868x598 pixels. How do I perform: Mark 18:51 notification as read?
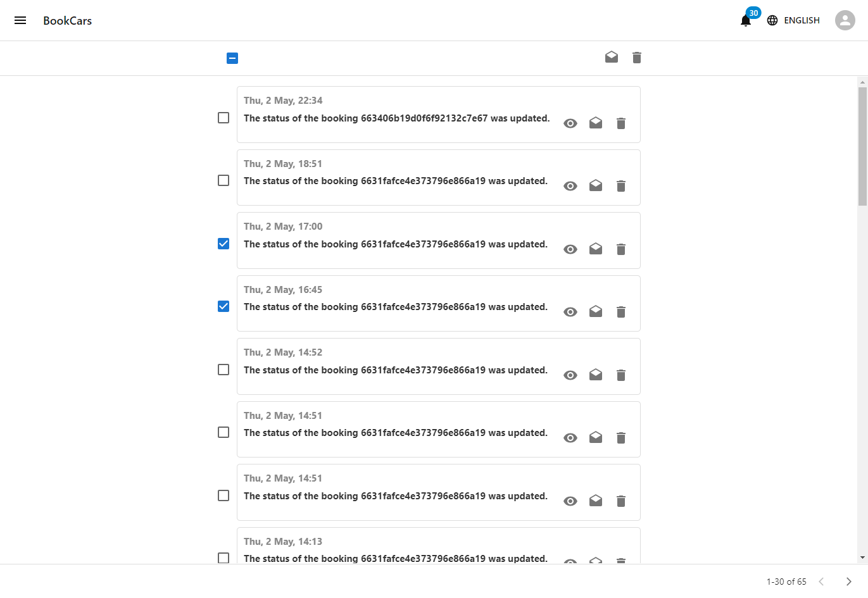click(596, 185)
